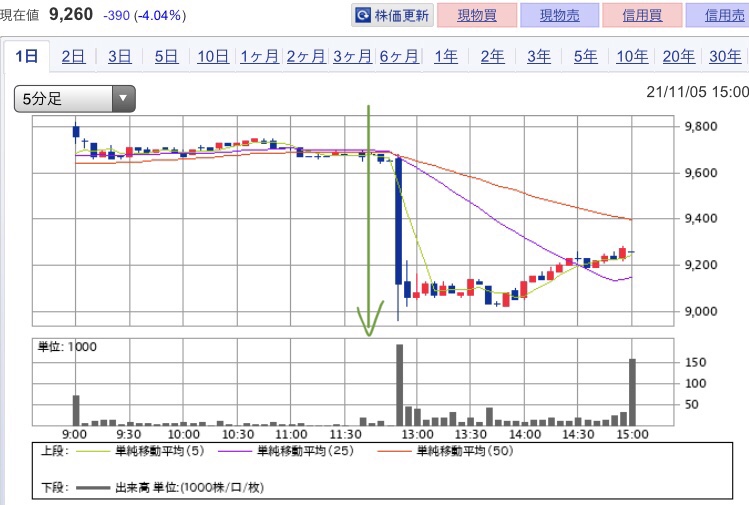Click the 単純移動平均(5) legend entry
This screenshot has height=505, width=749.
click(x=140, y=451)
